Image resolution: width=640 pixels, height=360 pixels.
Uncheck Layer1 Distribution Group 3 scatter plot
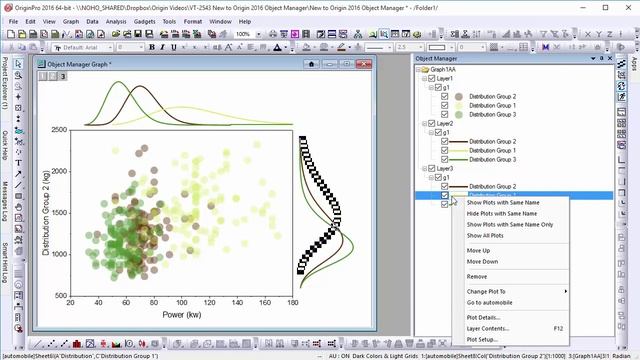coord(444,114)
